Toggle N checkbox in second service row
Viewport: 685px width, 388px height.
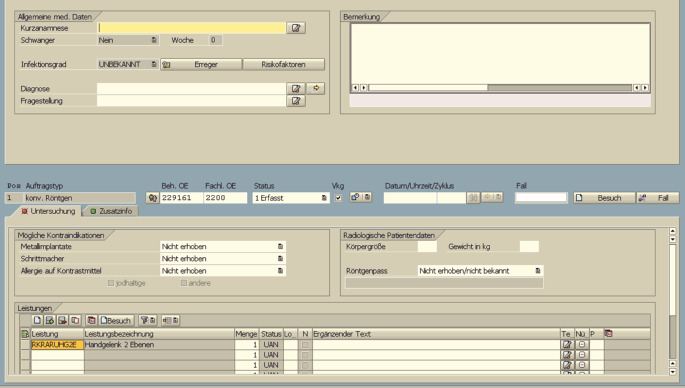point(305,355)
